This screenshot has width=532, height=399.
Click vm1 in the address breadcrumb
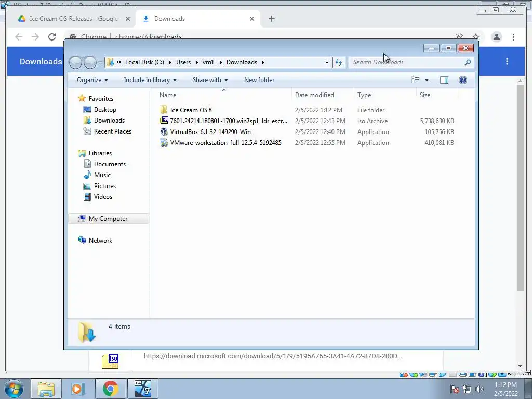(x=208, y=62)
